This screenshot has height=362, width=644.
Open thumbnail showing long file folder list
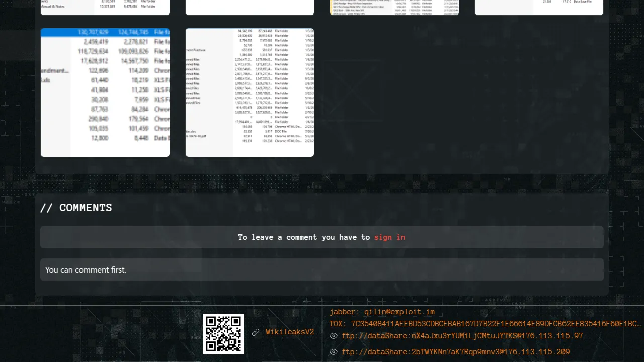[x=250, y=93]
